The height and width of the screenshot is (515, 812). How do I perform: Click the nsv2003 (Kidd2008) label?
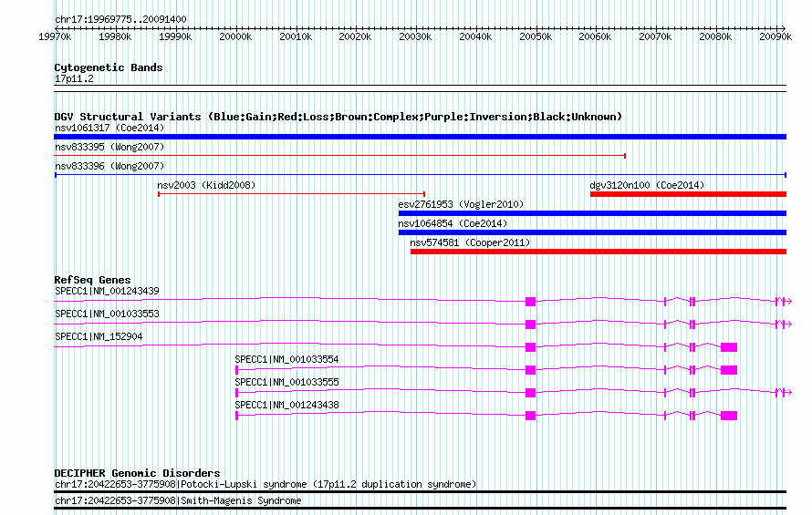206,185
